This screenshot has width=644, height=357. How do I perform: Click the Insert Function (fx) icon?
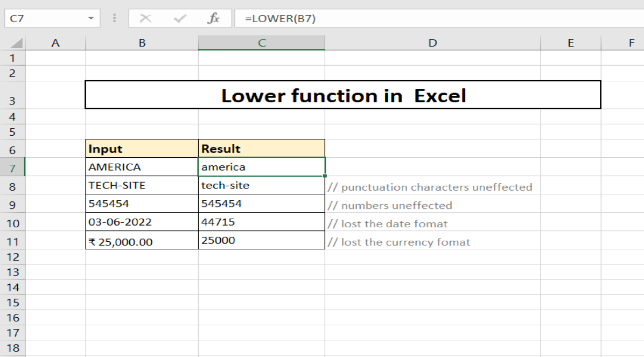click(x=214, y=18)
